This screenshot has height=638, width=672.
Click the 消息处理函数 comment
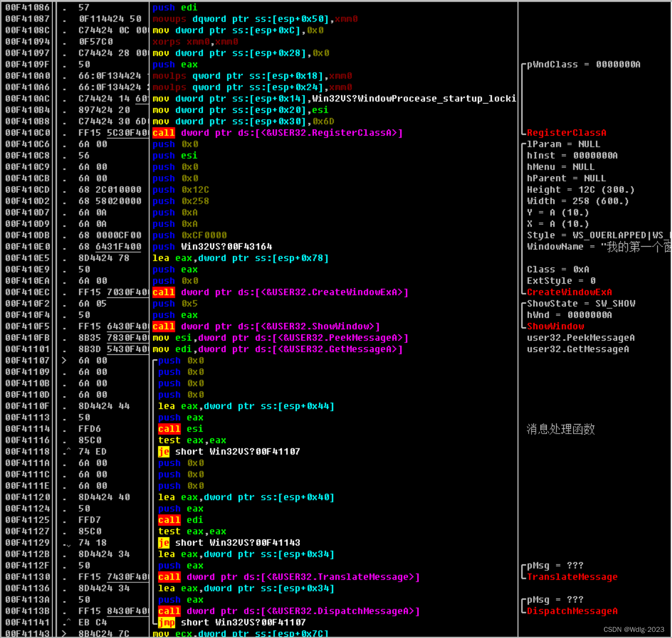click(560, 429)
